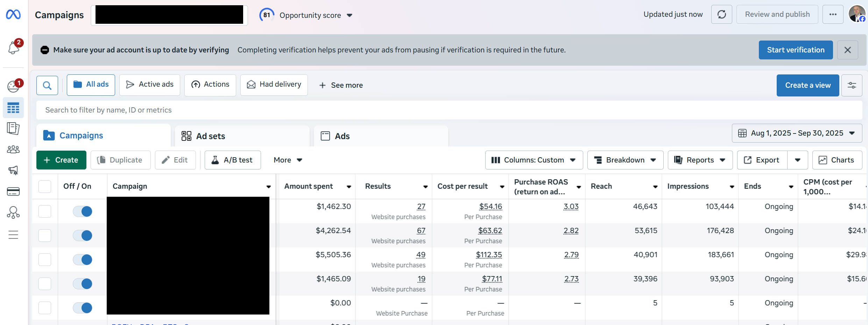The width and height of the screenshot is (868, 325).
Task: Open the all tools hamburger menu
Action: pyautogui.click(x=13, y=235)
